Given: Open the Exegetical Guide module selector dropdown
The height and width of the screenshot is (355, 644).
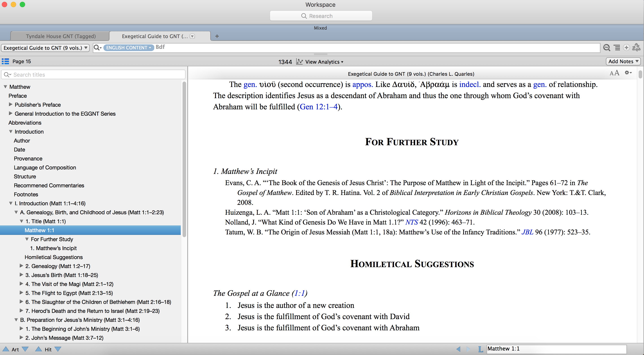Looking at the screenshot, I should 46,48.
